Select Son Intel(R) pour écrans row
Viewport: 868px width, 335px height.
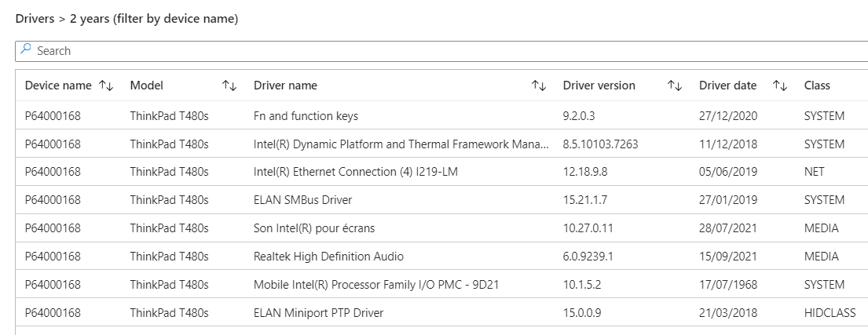point(441,228)
